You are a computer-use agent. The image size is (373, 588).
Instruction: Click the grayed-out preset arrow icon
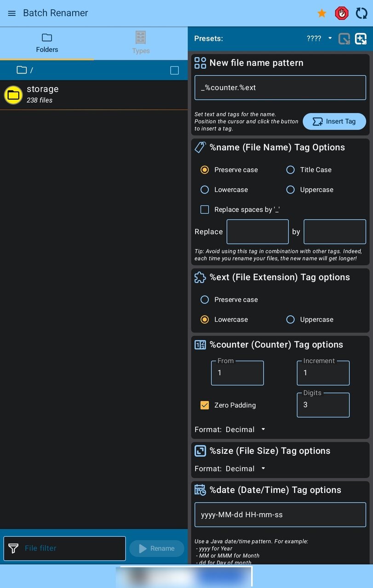(x=344, y=39)
